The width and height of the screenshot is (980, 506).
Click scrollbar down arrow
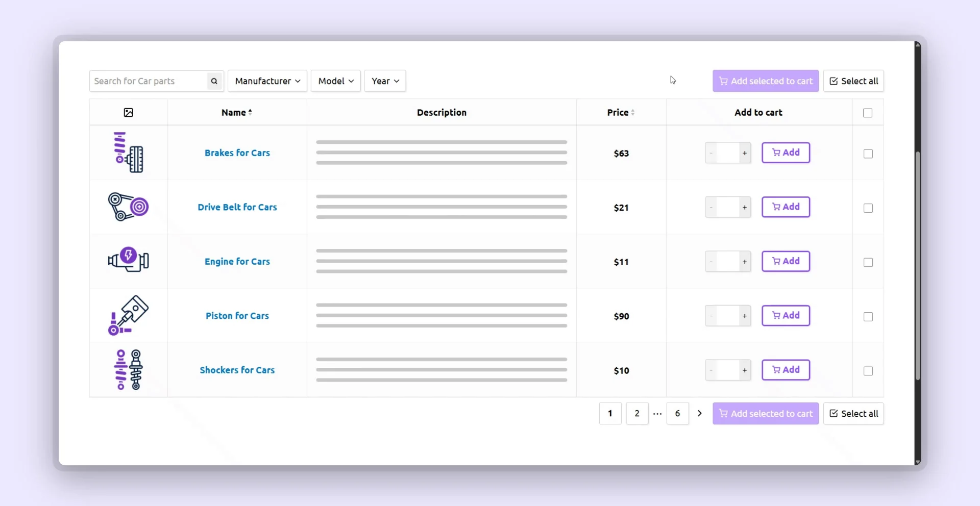918,462
